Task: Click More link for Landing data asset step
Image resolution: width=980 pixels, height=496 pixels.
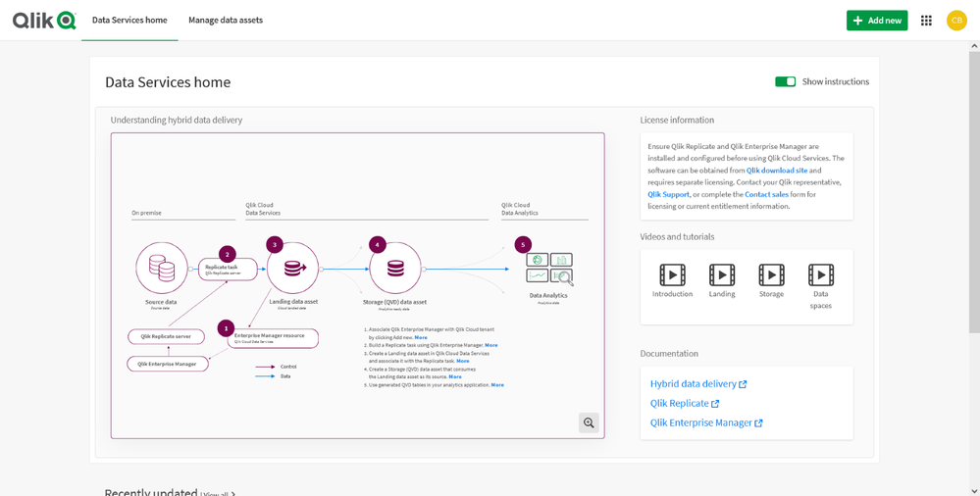Action: tap(462, 361)
